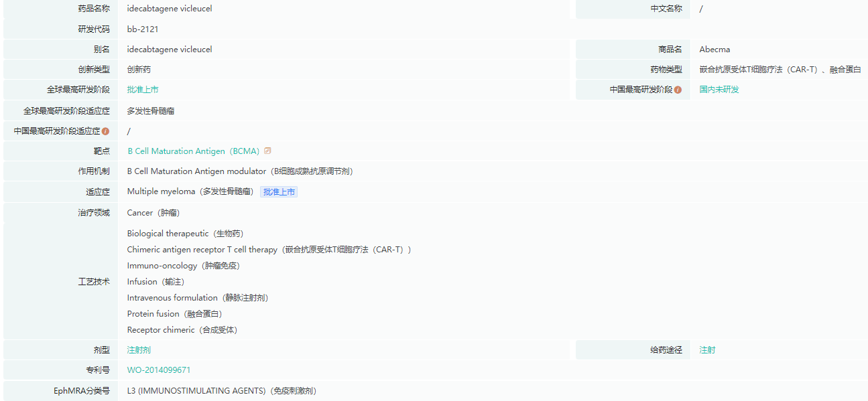Select the bb-2121 research code
This screenshot has height=401, width=868.
(x=143, y=29)
